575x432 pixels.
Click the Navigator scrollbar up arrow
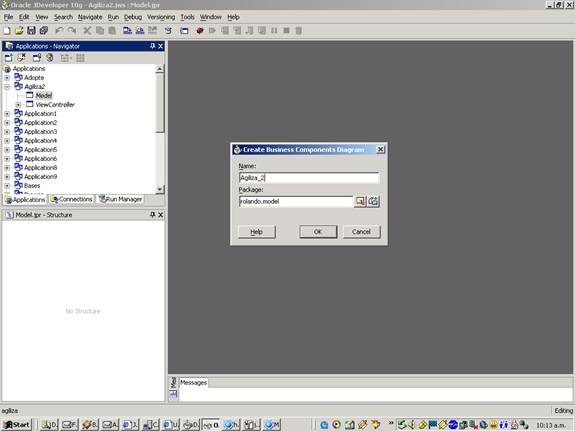(160, 69)
